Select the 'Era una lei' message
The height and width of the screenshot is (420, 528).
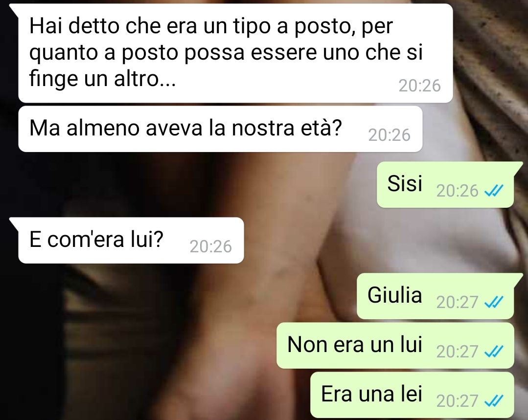[x=412, y=395]
